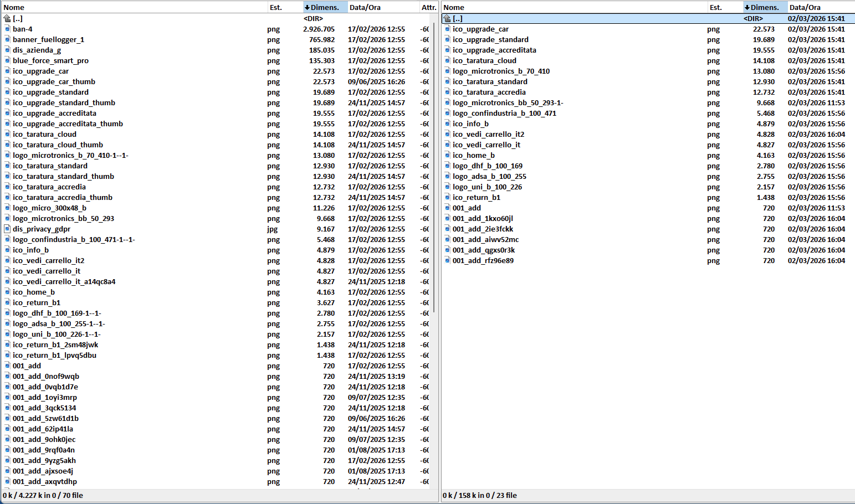Select logo_confindustria_b_100_471 in right panel
The height and width of the screenshot is (504, 855).
point(504,113)
